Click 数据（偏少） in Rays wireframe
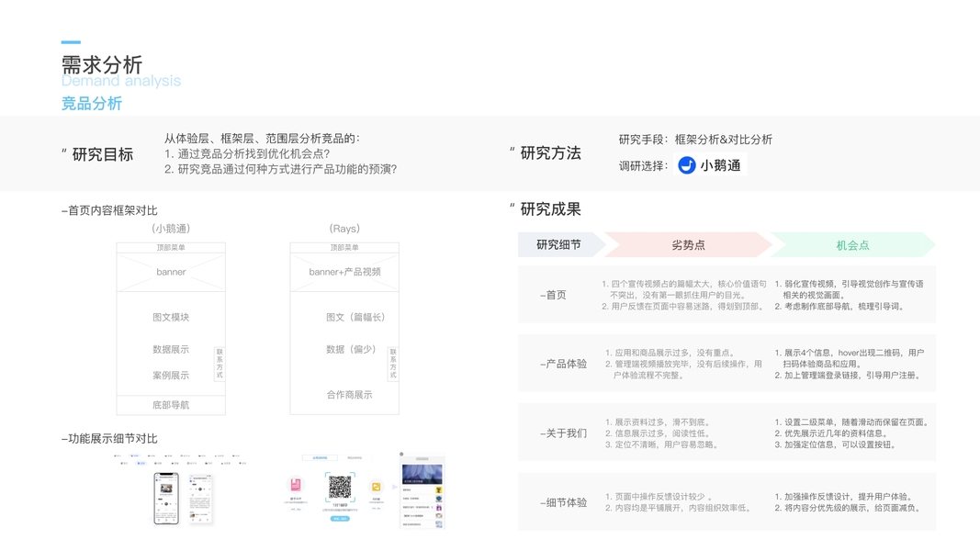 click(x=351, y=349)
